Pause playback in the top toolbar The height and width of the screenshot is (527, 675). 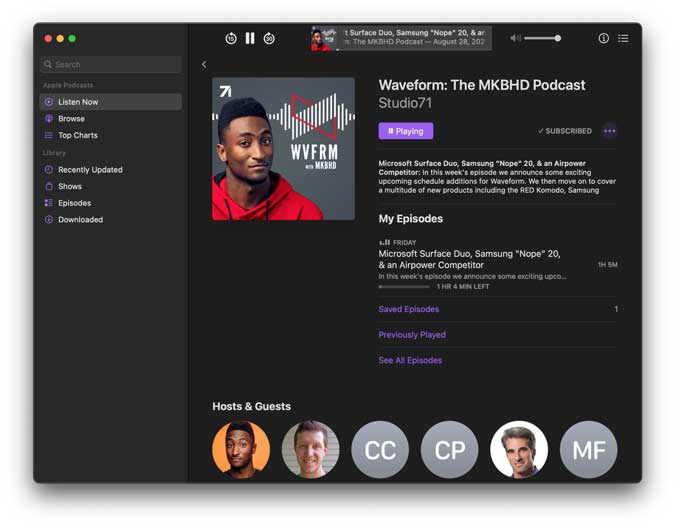[250, 38]
